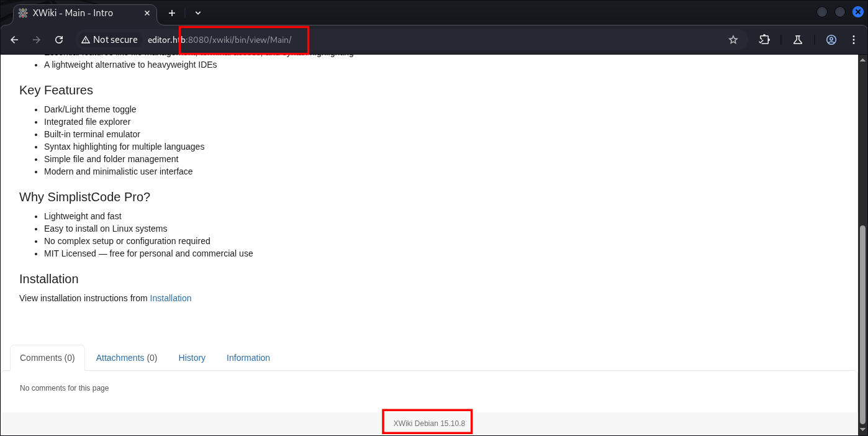The height and width of the screenshot is (436, 868).
Task: Select the XWiki - Main - Intro tab
Action: point(75,13)
